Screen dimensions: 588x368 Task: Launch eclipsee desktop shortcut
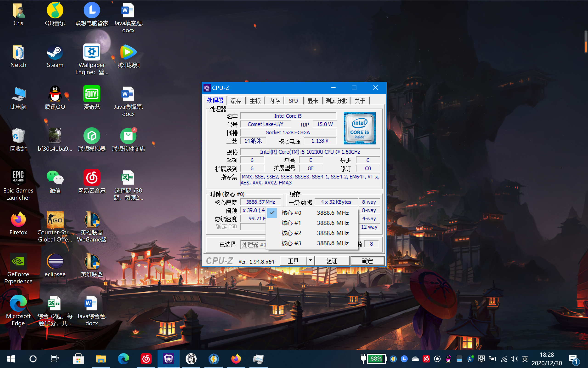tap(55, 262)
